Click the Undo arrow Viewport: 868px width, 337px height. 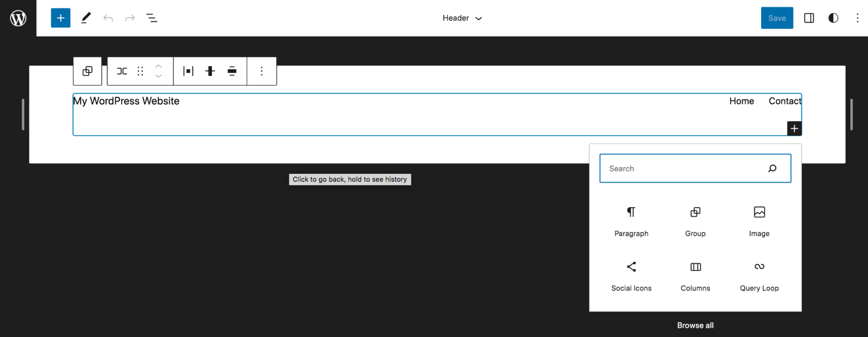[108, 18]
